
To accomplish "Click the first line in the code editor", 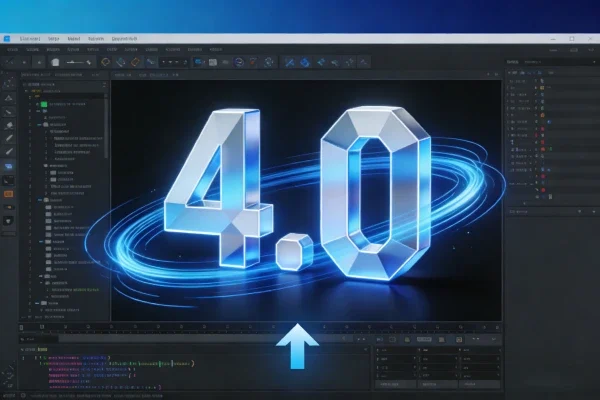I will click(x=80, y=354).
